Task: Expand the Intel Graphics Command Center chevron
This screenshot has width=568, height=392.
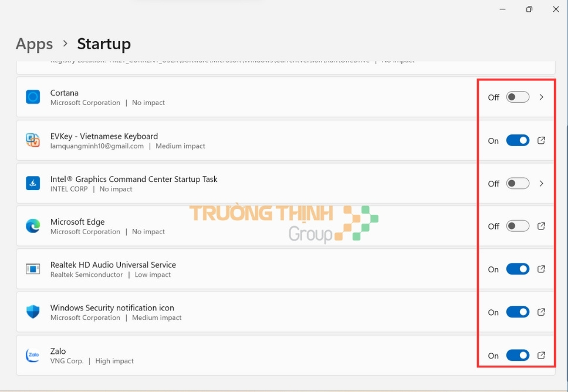Action: tap(541, 183)
